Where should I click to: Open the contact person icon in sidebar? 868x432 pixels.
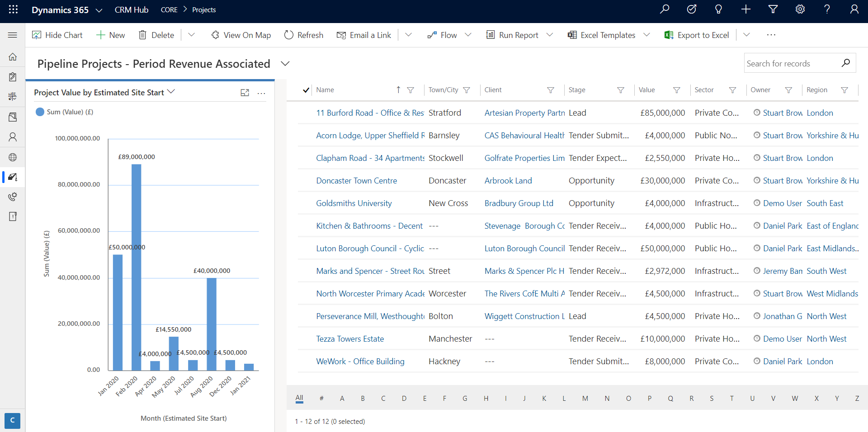(x=13, y=136)
